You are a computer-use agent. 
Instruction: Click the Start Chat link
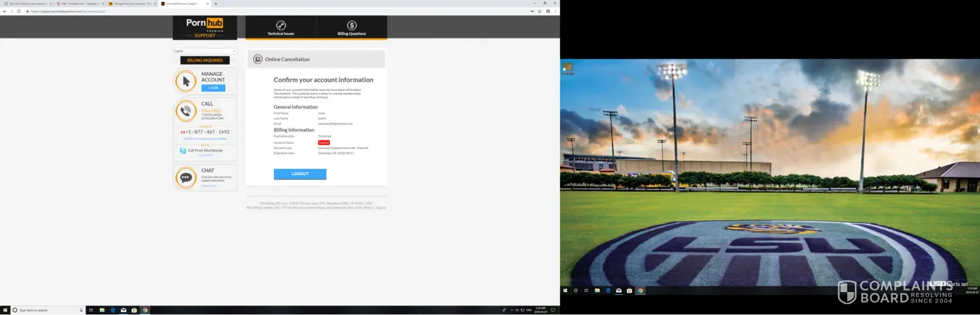209,186
